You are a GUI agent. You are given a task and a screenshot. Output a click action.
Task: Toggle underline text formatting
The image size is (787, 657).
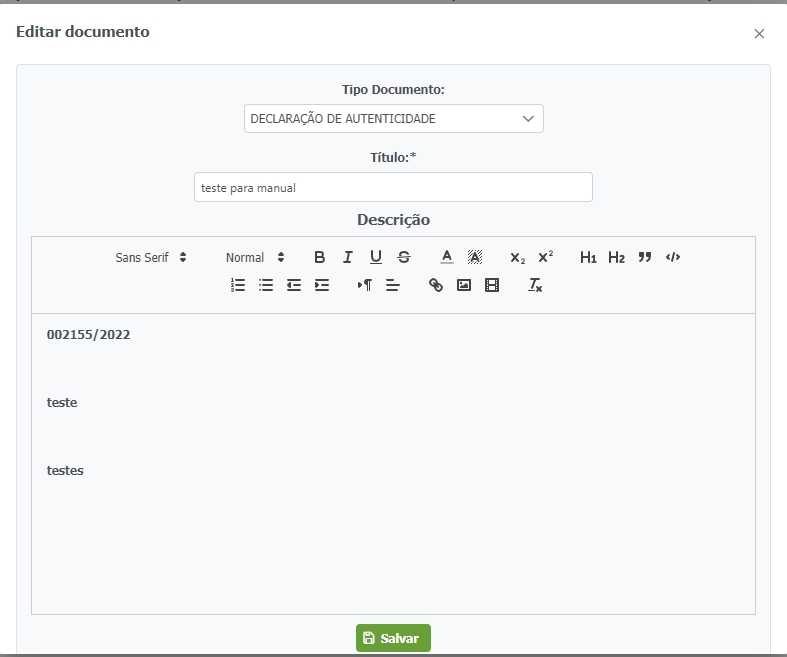375,257
